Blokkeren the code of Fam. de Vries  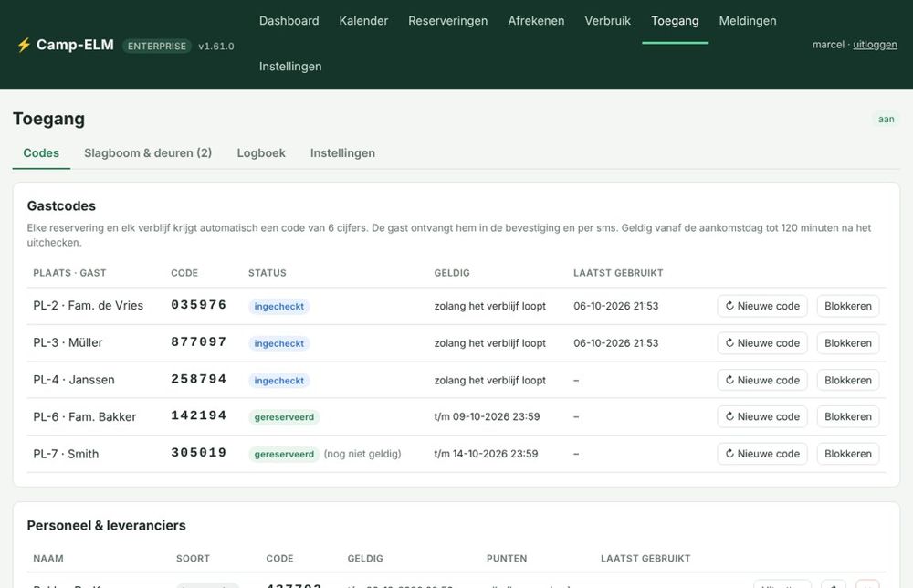(848, 306)
